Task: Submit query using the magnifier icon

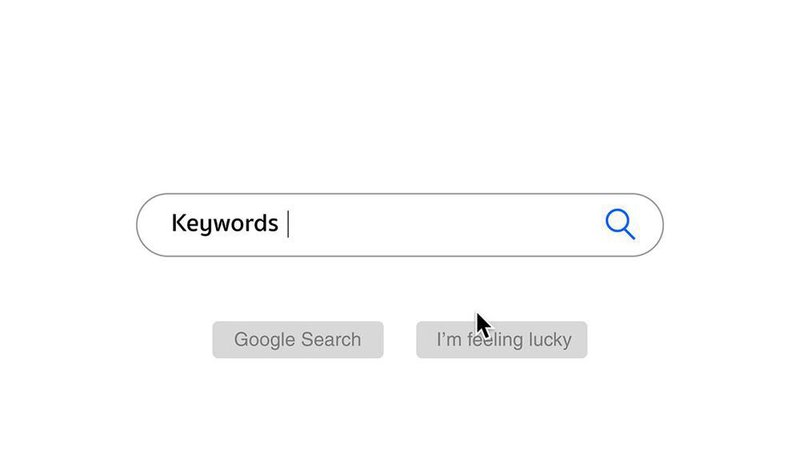Action: (x=620, y=224)
